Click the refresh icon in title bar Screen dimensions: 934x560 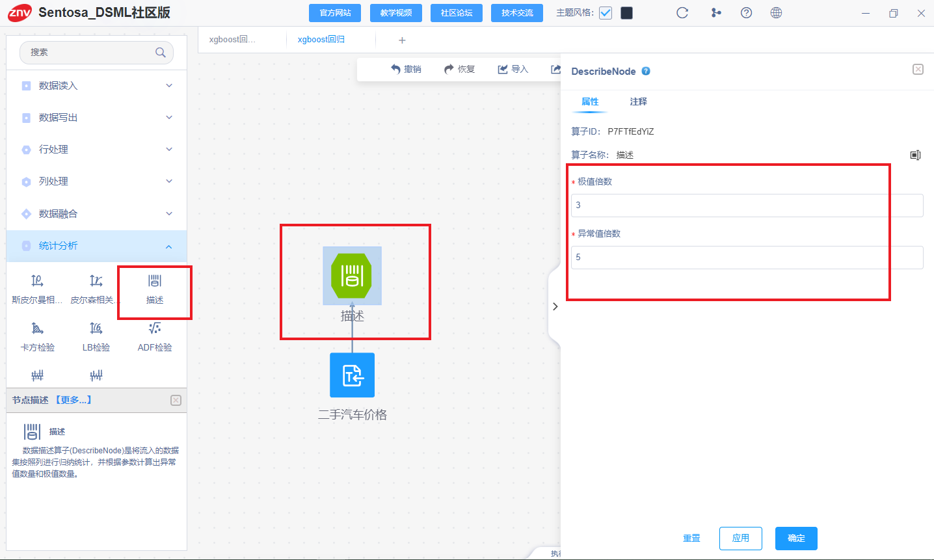tap(682, 13)
